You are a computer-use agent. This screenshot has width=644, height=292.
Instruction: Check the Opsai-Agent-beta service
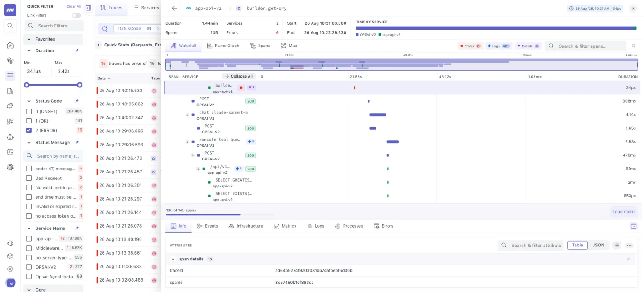point(29,276)
